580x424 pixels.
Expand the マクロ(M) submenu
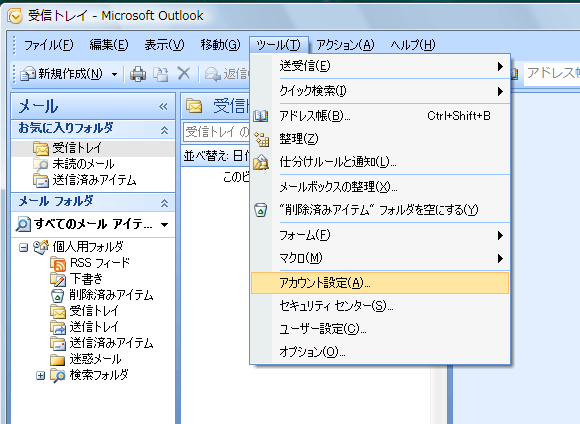(x=380, y=258)
